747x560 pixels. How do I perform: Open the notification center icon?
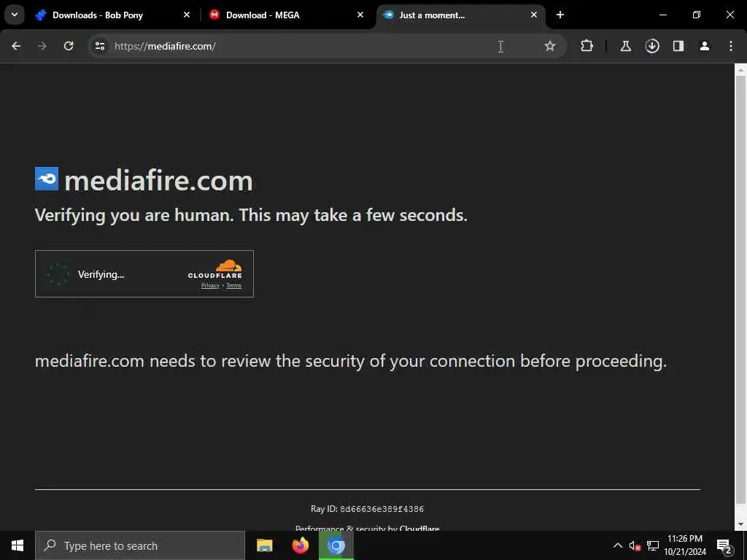(724, 545)
